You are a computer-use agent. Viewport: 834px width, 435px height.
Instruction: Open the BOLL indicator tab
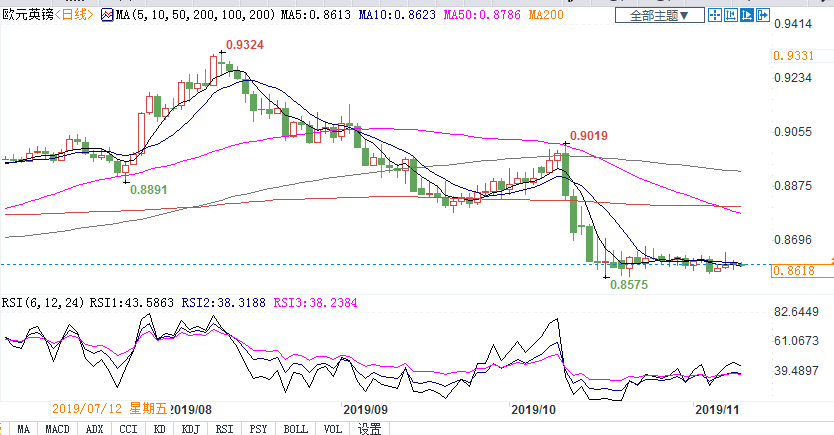pyautogui.click(x=295, y=428)
